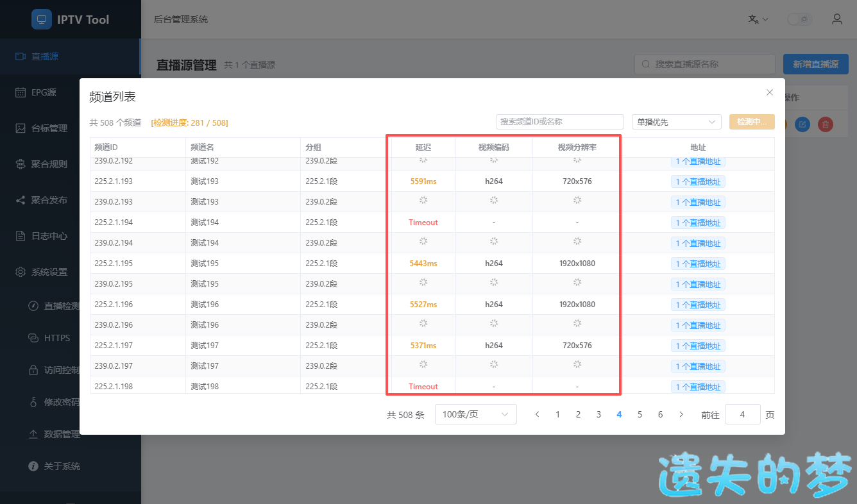Click the 数据管理 upload icon
The height and width of the screenshot is (504, 857).
pos(33,434)
